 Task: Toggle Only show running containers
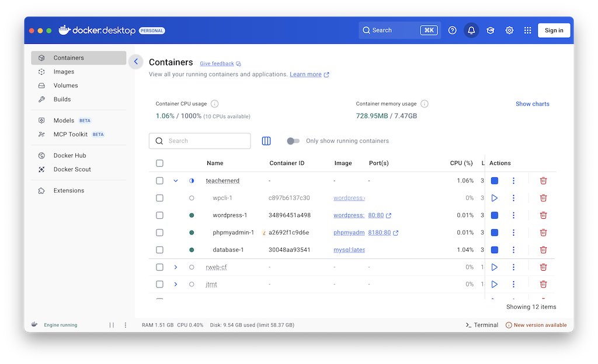coord(293,141)
